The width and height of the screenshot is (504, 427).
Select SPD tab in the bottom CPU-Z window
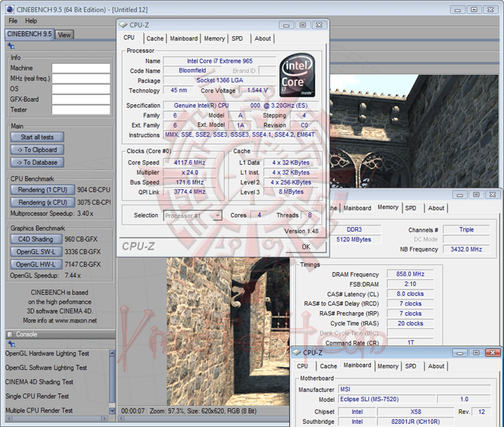tap(411, 366)
